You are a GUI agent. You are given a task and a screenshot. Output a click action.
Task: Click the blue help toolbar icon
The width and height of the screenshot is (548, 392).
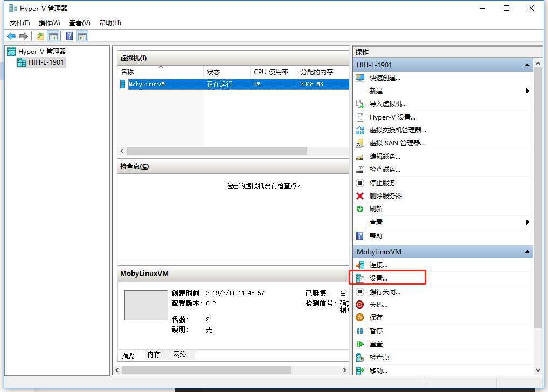[x=69, y=36]
